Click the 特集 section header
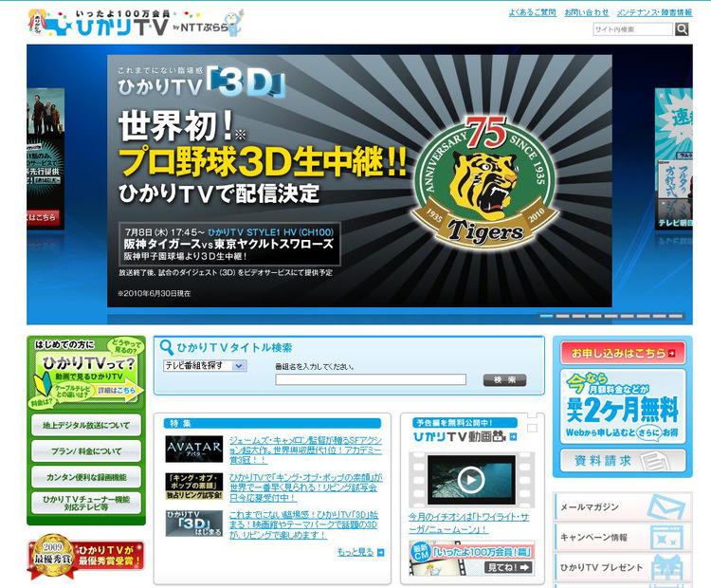Viewport: 711px width, 588px height. [272, 423]
